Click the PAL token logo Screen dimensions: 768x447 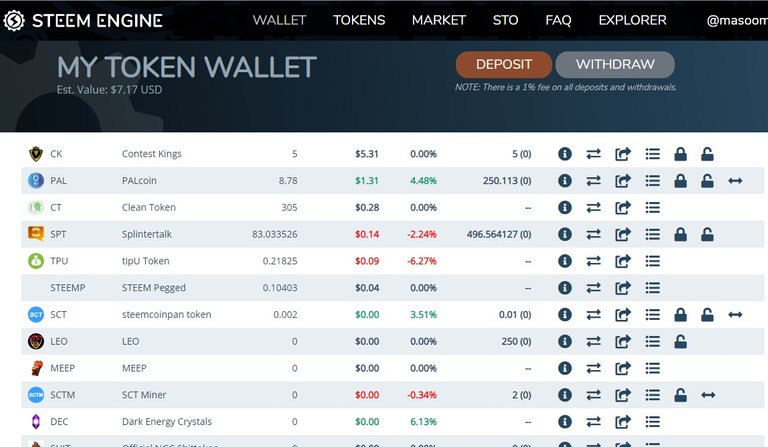(36, 181)
